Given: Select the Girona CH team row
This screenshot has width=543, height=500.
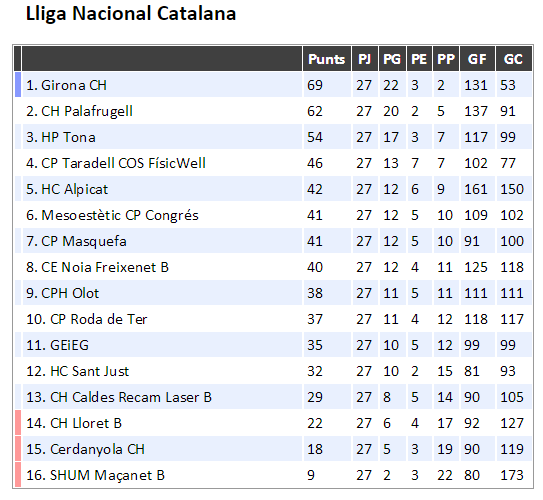Looking at the screenshot, I should tap(274, 85).
